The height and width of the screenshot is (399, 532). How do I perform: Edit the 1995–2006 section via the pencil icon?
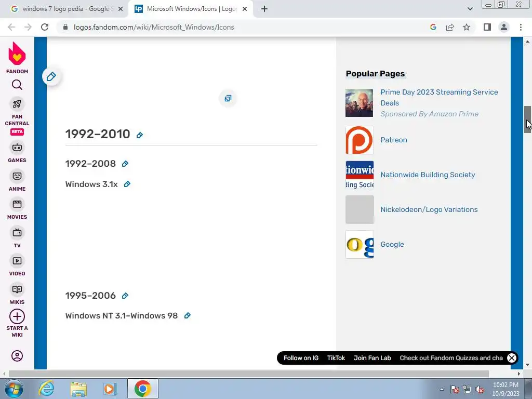coord(125,296)
